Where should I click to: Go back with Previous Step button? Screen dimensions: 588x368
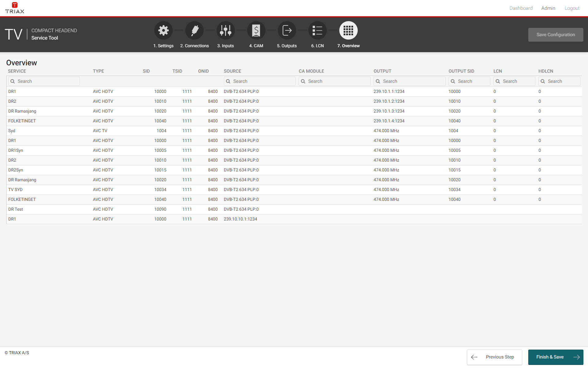pos(494,357)
